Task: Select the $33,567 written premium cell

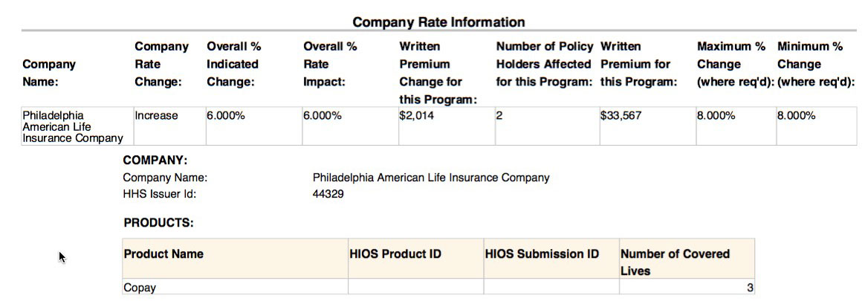Action: (621, 116)
